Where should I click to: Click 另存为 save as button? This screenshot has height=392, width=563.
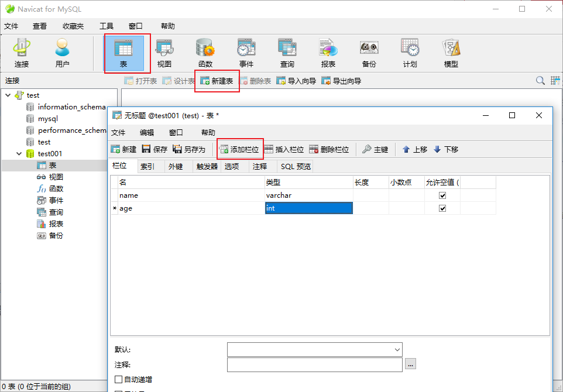click(189, 149)
